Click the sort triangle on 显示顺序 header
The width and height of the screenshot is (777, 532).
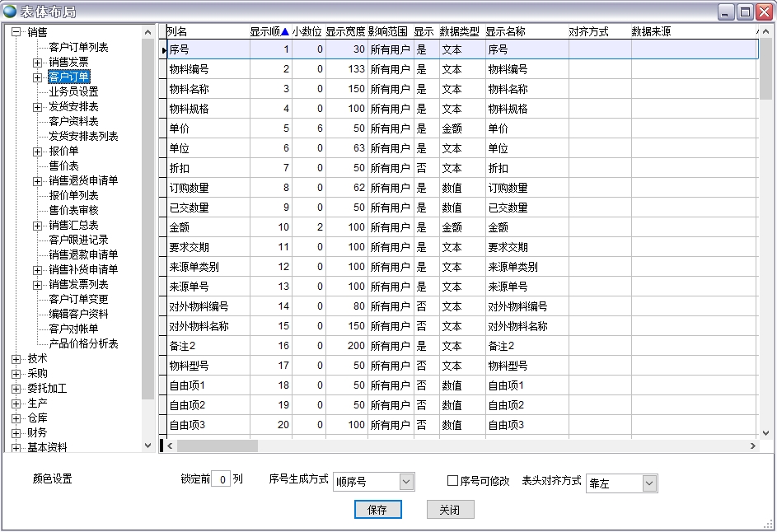pyautogui.click(x=285, y=32)
